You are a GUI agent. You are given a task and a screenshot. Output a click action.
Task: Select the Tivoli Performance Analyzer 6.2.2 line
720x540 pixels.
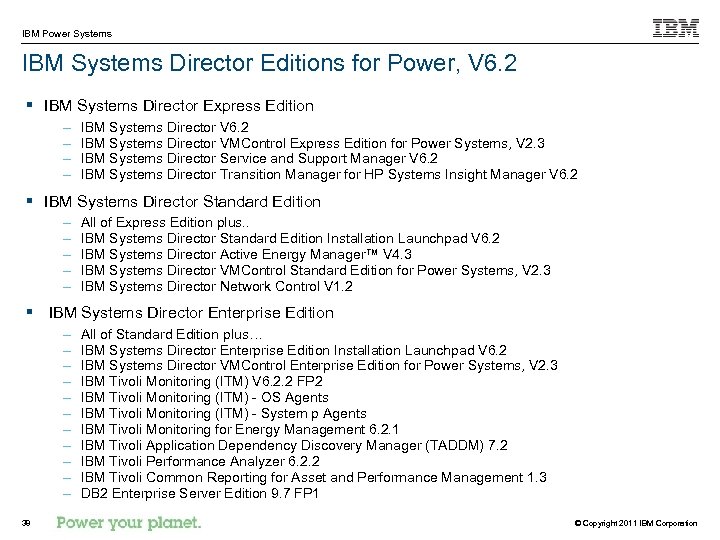[x=200, y=461]
